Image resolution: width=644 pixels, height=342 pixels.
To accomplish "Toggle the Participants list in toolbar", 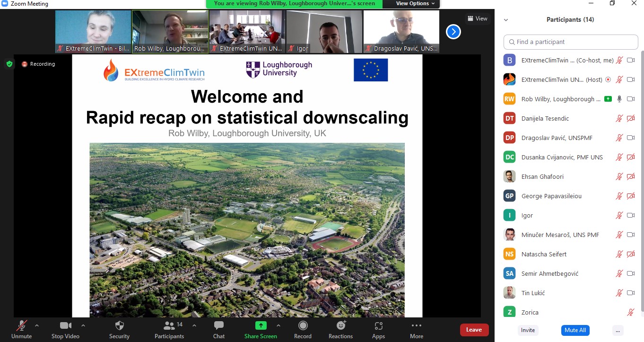I will (169, 326).
